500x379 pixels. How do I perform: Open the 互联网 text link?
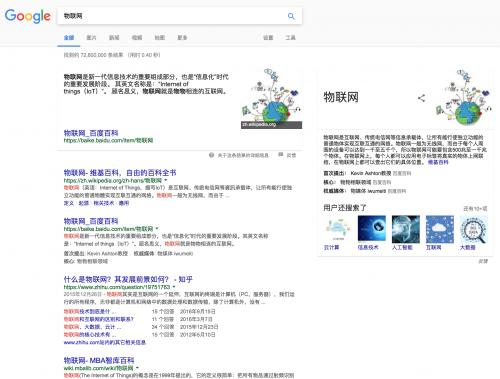[434, 247]
